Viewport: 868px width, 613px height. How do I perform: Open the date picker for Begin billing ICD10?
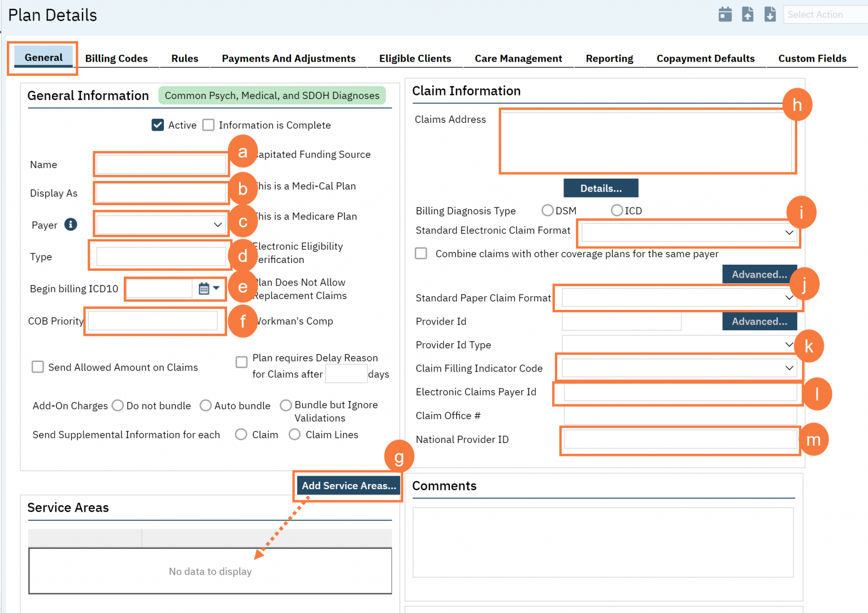point(203,288)
